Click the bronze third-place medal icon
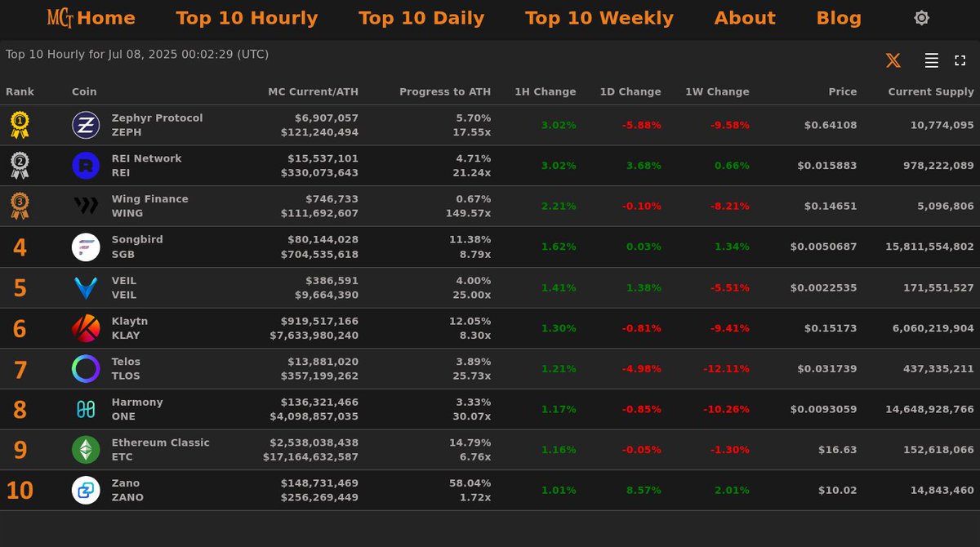Image resolution: width=980 pixels, height=547 pixels. click(x=20, y=206)
